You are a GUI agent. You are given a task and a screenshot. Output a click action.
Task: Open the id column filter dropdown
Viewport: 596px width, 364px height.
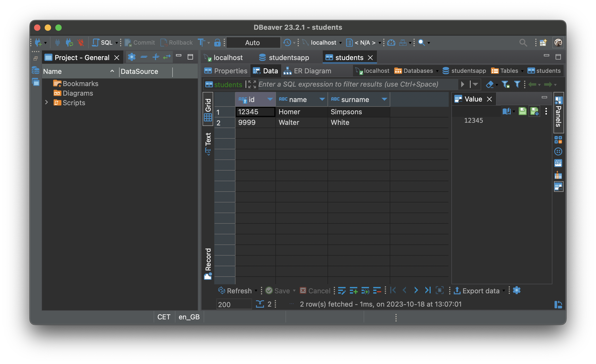(270, 99)
